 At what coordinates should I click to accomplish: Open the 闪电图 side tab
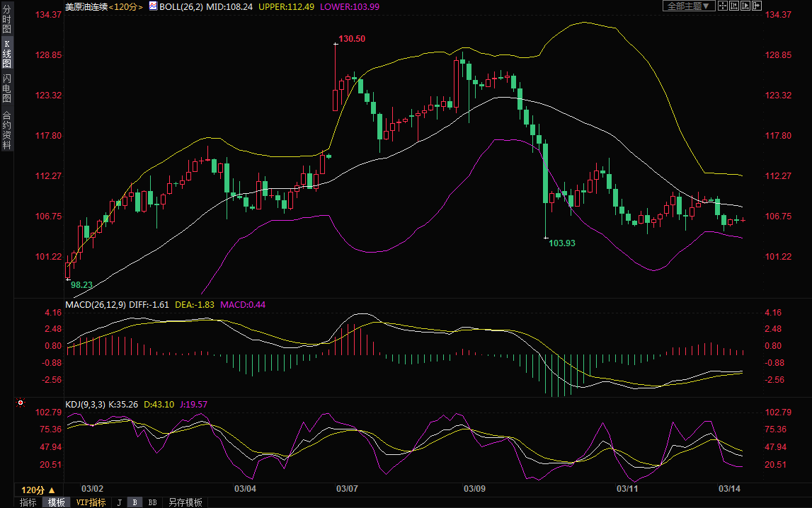coord(6,88)
